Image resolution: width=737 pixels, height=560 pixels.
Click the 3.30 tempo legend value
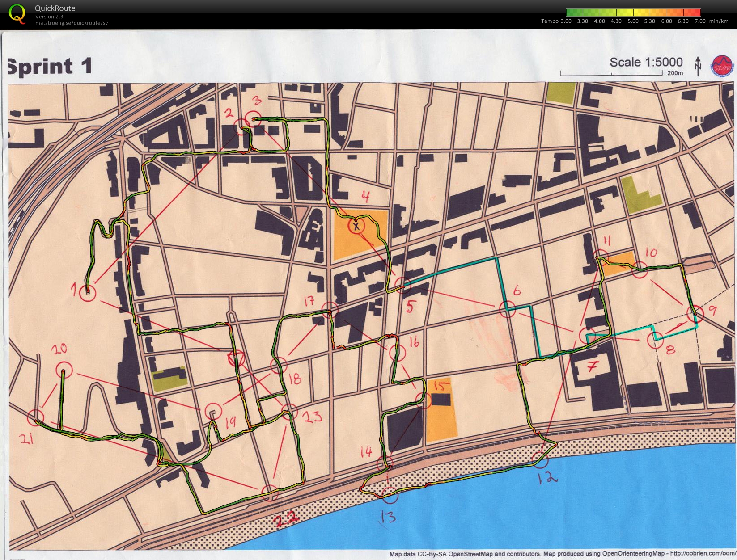582,21
